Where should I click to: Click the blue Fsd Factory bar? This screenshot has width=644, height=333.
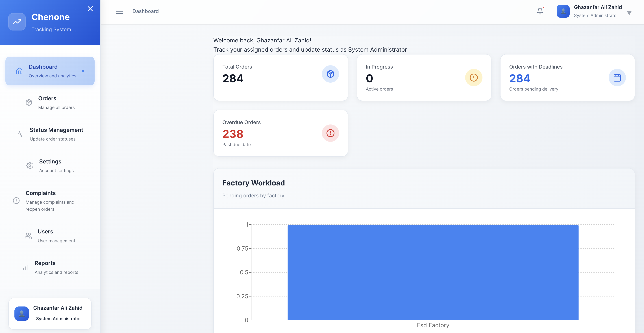[x=433, y=272]
